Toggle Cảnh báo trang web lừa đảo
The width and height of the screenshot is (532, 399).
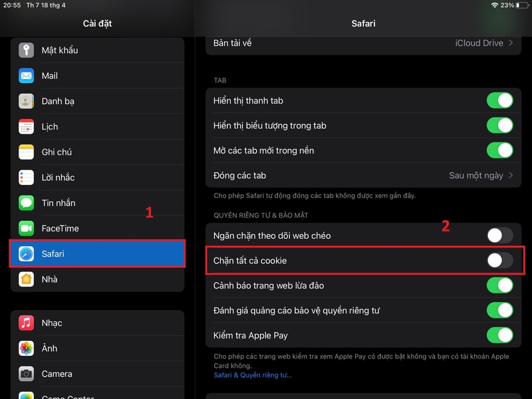pos(500,285)
